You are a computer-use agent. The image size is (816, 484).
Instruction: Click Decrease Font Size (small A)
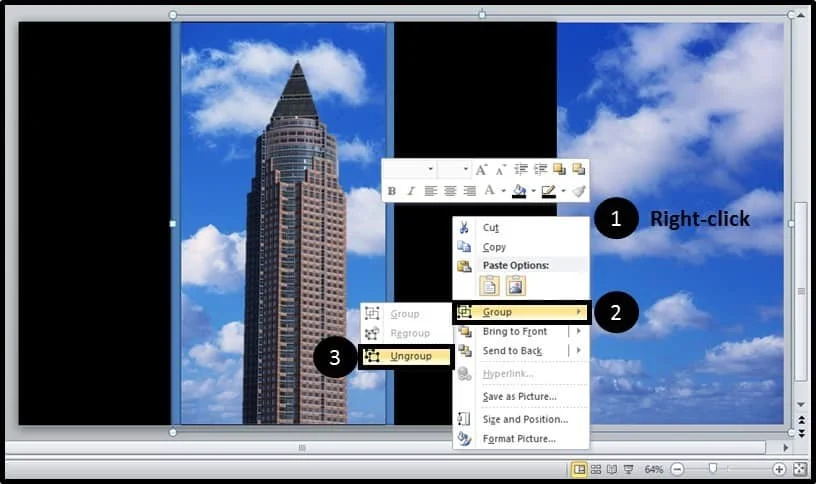pyautogui.click(x=500, y=170)
